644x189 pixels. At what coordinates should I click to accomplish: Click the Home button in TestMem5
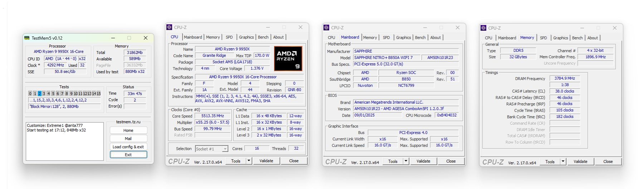(128, 130)
